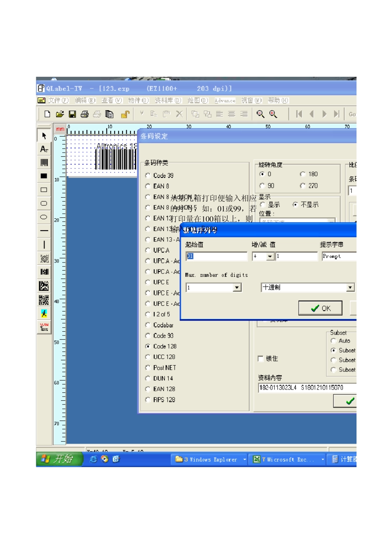Click the green checkmark confirm button

tap(345, 401)
